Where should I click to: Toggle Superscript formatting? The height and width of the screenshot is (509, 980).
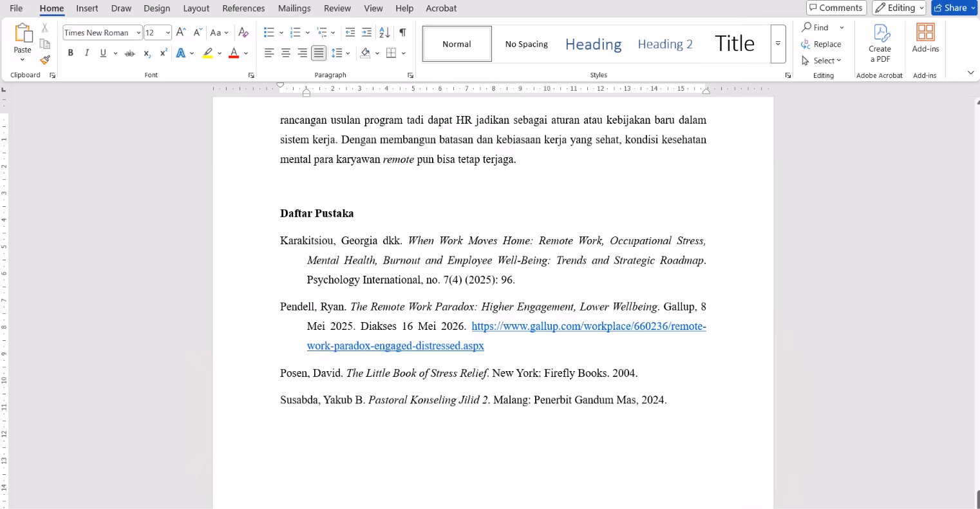[164, 53]
